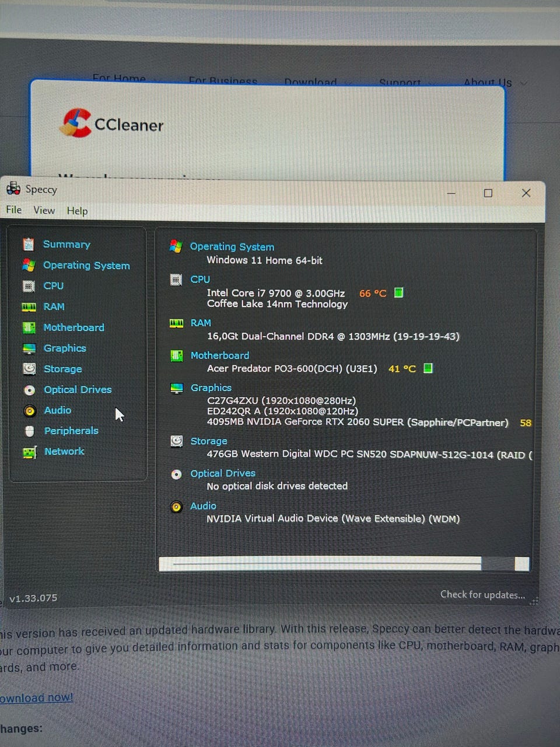Select RAM in the sidebar list
Screen dimensions: 560x747
(x=54, y=306)
